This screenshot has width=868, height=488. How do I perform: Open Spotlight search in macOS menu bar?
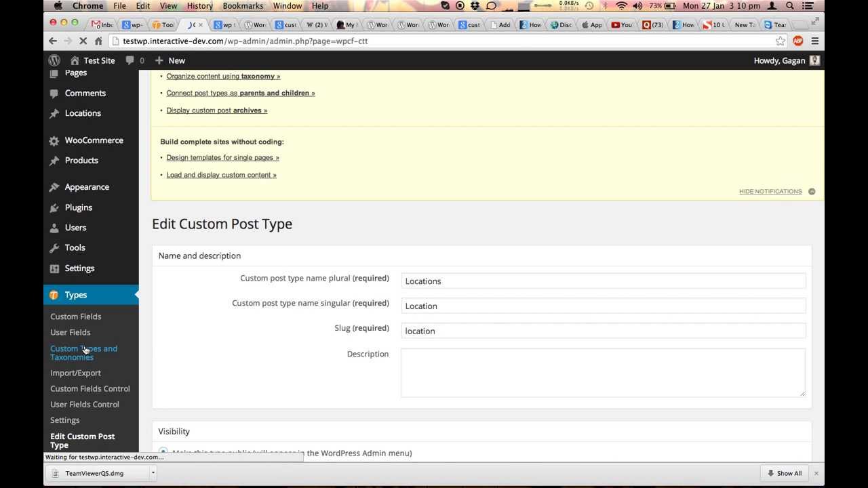coord(790,6)
